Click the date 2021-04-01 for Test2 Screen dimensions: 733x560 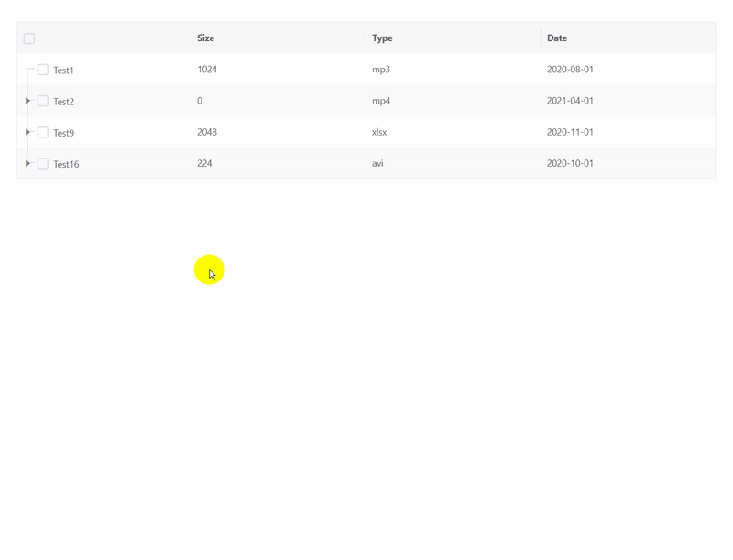tap(568, 100)
